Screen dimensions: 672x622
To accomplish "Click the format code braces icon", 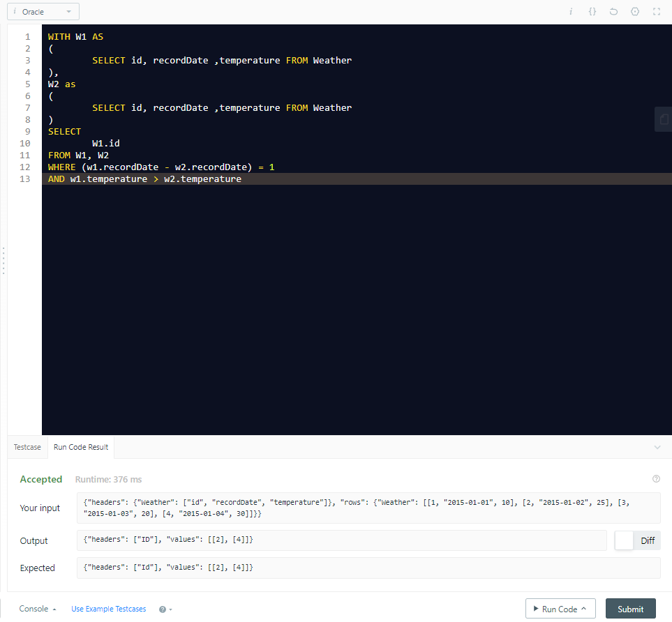I will coord(592,11).
